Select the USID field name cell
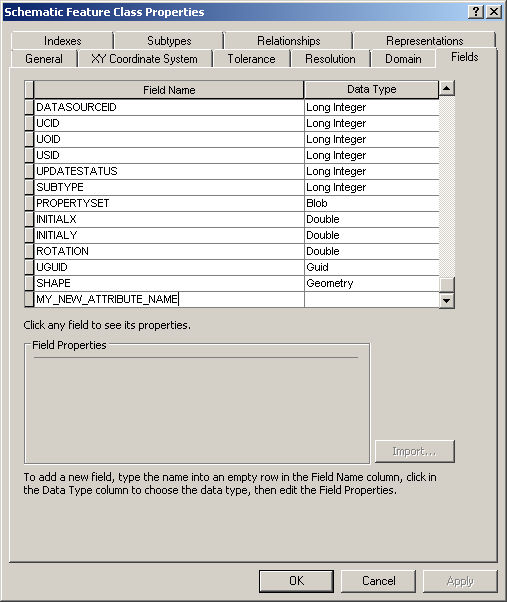The height and width of the screenshot is (602, 507). [169, 155]
